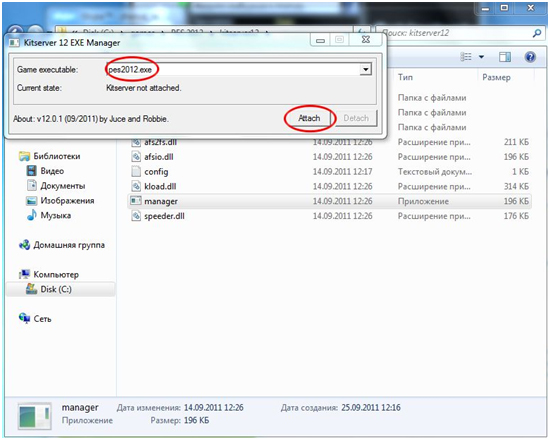550x440 pixels.
Task: Click the search magnifier icon
Action: pos(537,33)
